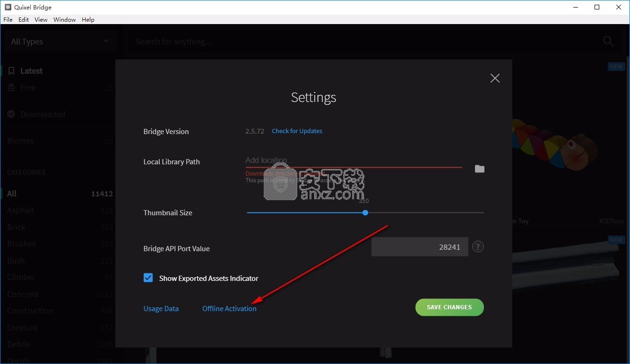
Task: Click the Save Changes button
Action: coord(449,307)
